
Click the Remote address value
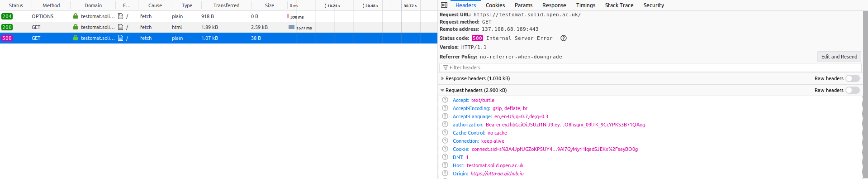coord(510,29)
